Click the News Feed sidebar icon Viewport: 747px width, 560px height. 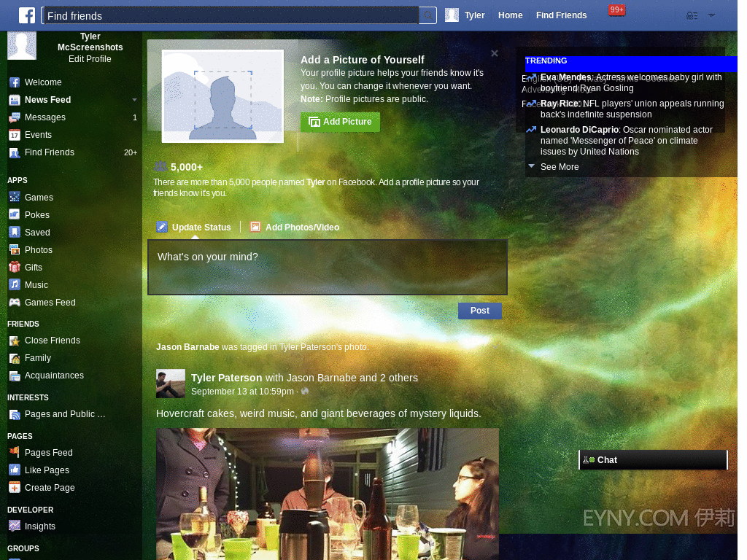[x=15, y=100]
